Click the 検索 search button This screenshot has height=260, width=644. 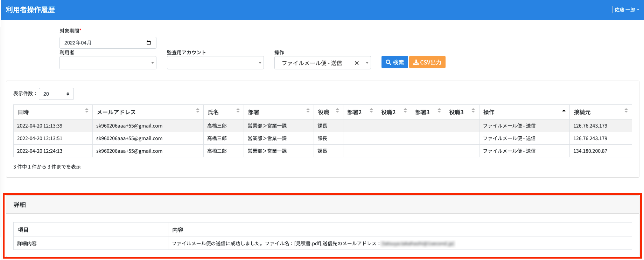394,62
